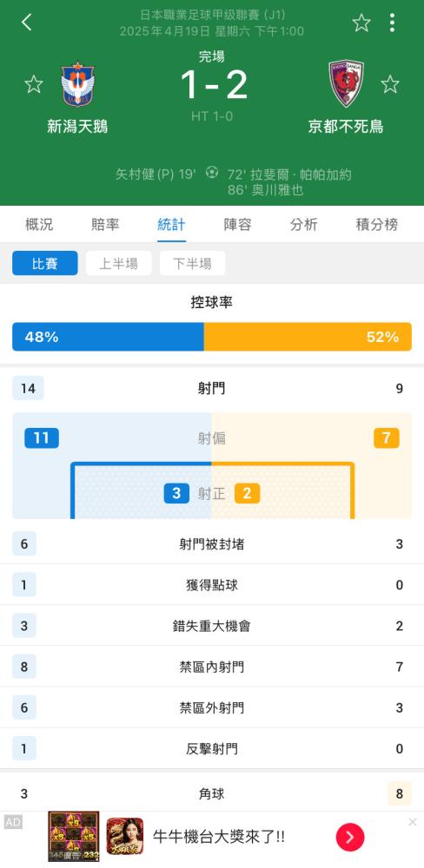Viewport: 424px width, 868px height.
Task: Toggle favorite star next to 新潟天鵝
Action: (x=34, y=84)
